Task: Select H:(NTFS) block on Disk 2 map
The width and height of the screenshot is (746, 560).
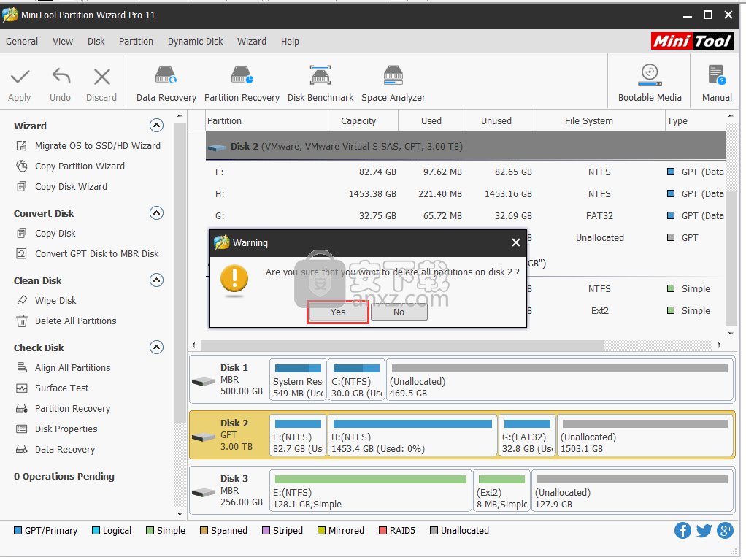Action: (412, 435)
